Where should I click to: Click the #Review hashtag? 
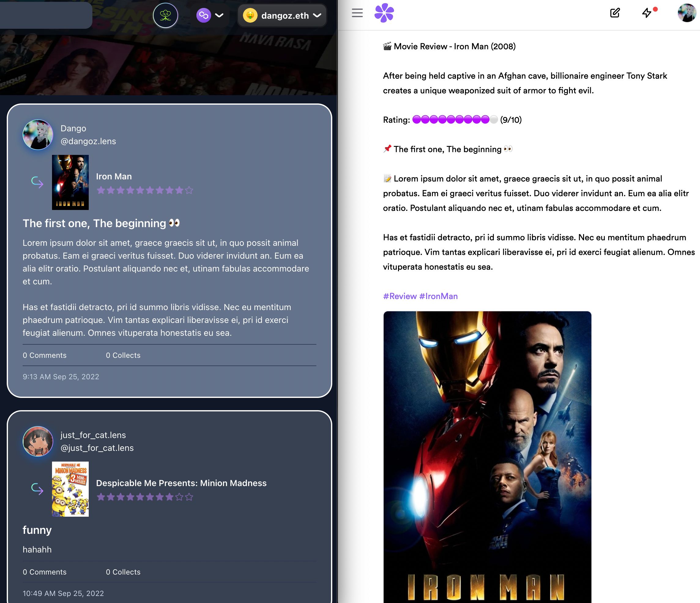click(400, 296)
